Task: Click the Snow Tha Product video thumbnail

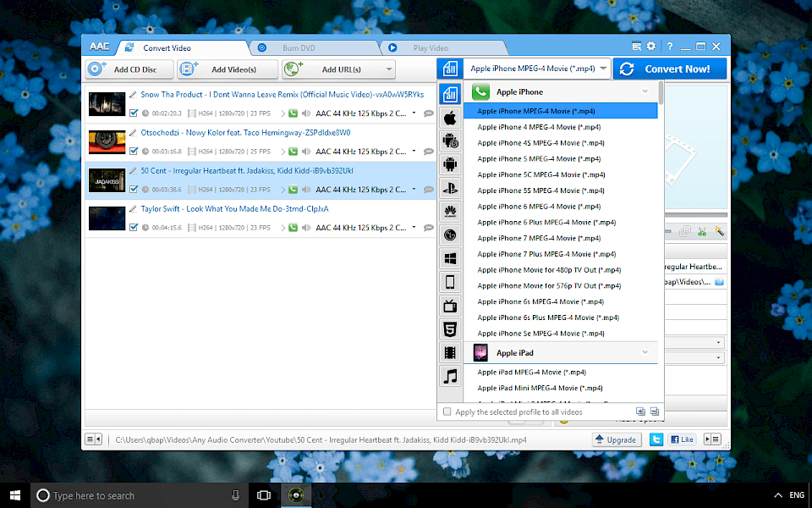Action: tap(107, 104)
